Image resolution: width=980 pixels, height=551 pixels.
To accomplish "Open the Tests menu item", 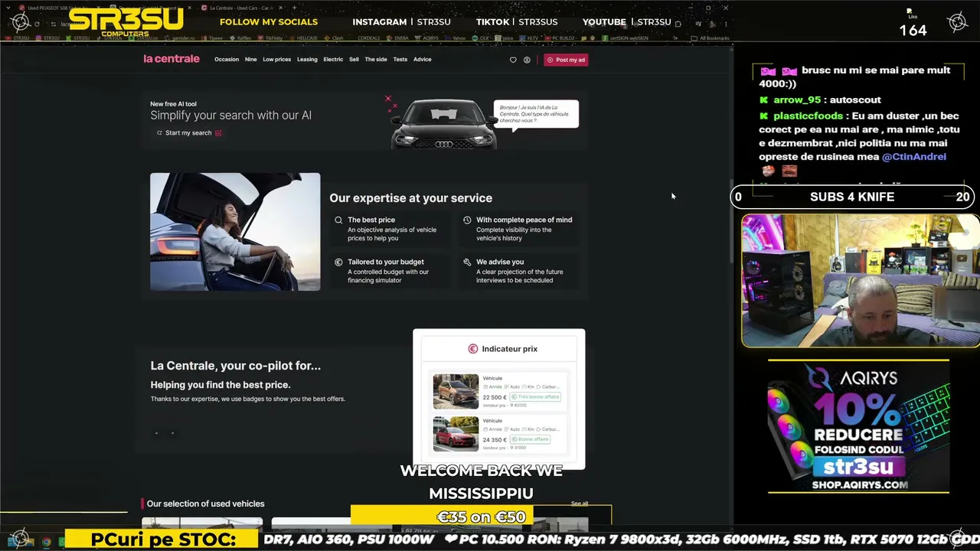I will pos(400,60).
